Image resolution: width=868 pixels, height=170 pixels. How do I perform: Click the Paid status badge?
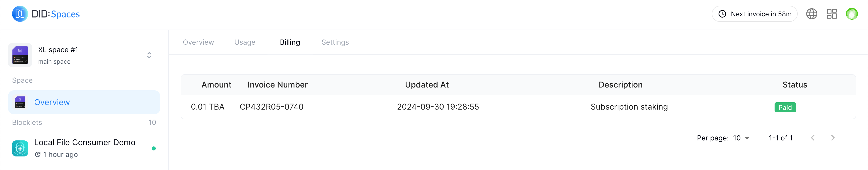coord(785,107)
